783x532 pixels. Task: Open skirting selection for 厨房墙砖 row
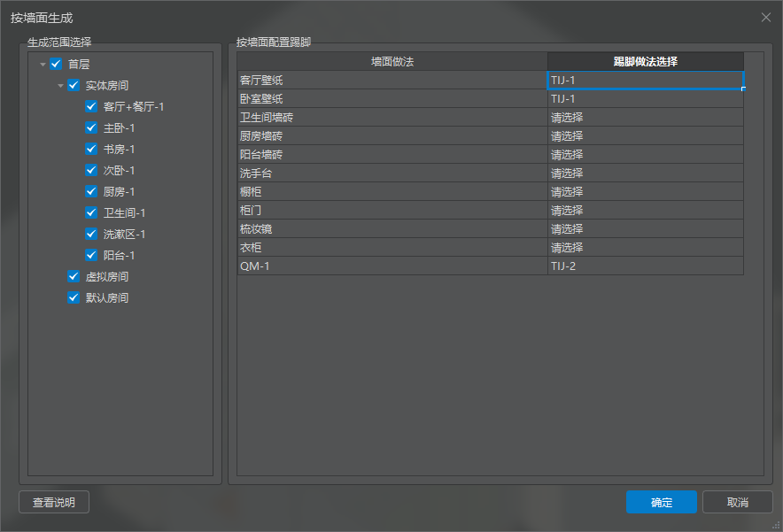pos(645,136)
